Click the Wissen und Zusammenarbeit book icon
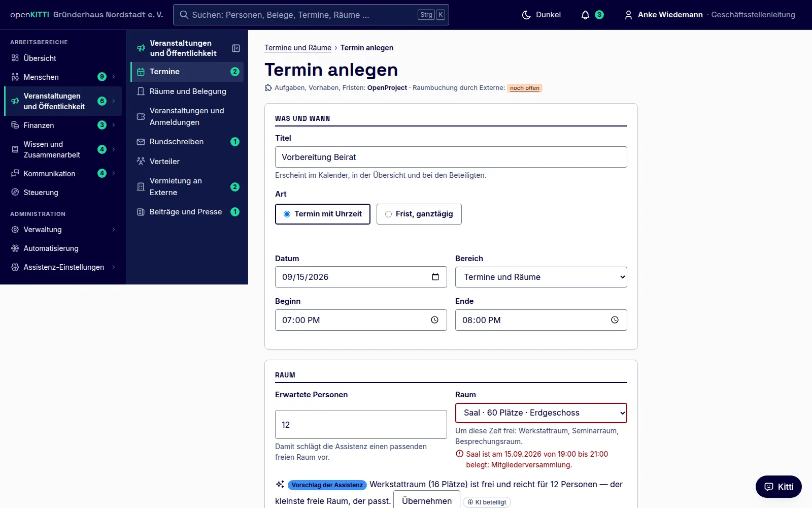The image size is (812, 508). (15, 149)
